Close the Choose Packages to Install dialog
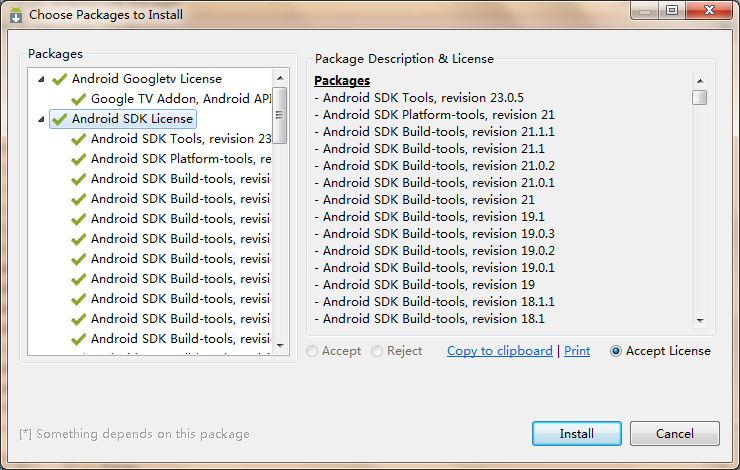 click(709, 11)
